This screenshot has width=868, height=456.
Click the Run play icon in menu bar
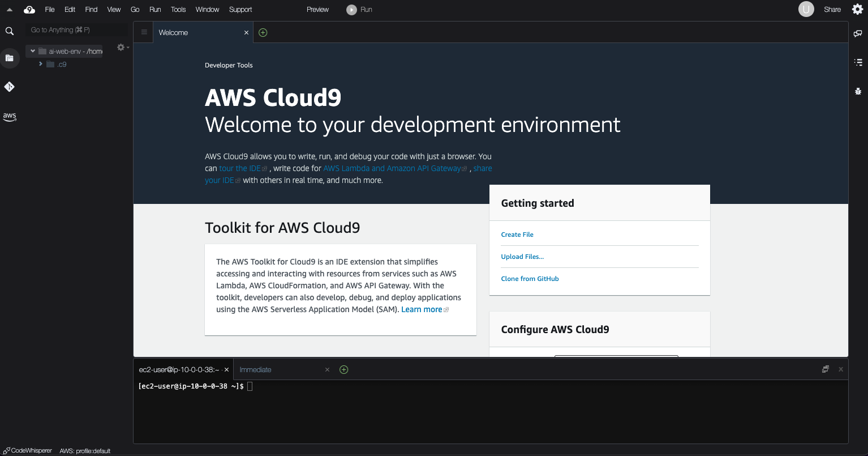351,10
